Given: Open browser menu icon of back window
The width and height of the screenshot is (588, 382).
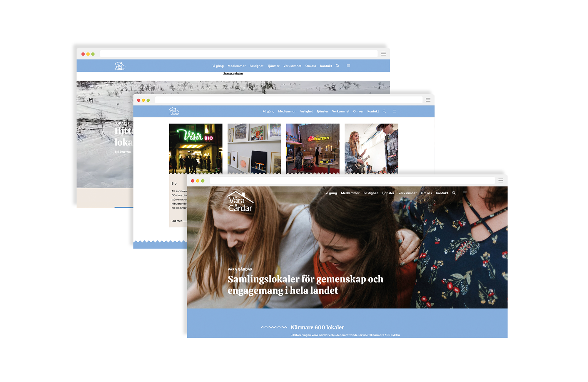Looking at the screenshot, I should pyautogui.click(x=383, y=53).
